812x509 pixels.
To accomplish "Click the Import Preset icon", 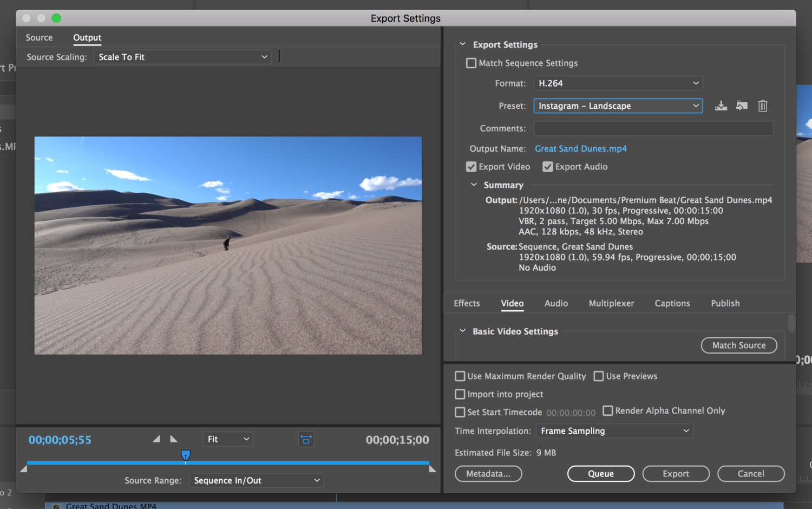I will (742, 106).
